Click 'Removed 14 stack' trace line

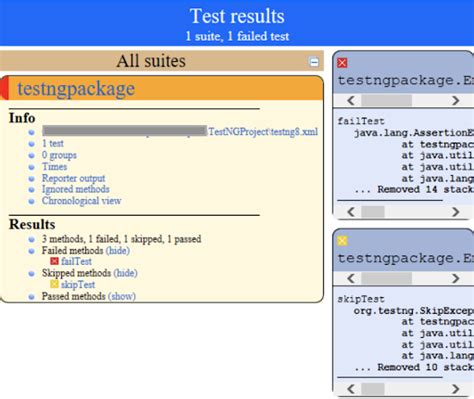tap(414, 190)
